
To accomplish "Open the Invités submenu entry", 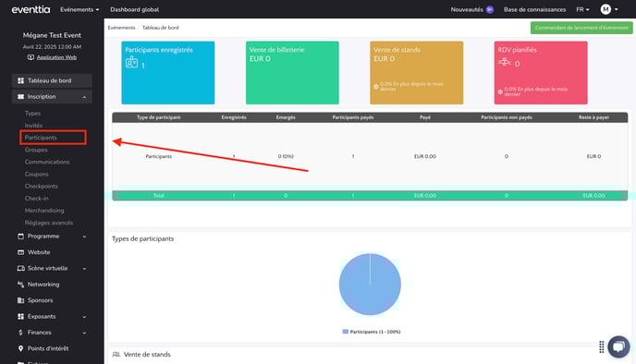I will click(x=33, y=126).
